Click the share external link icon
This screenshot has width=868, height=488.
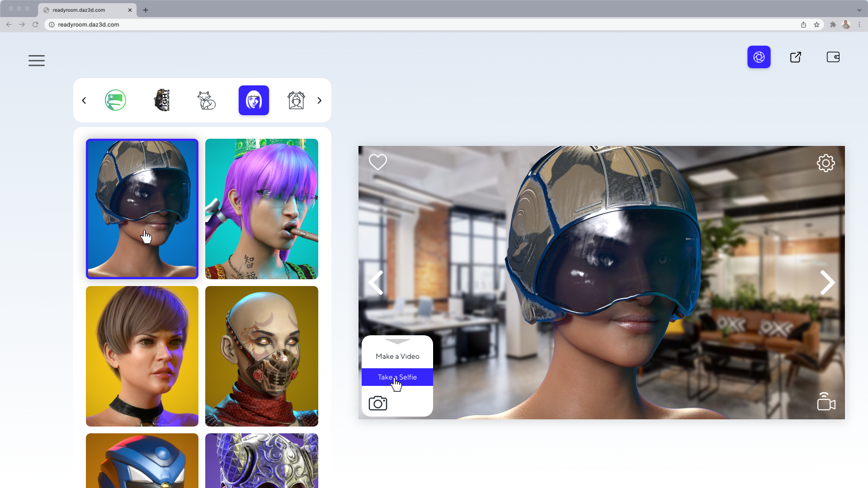tap(796, 57)
